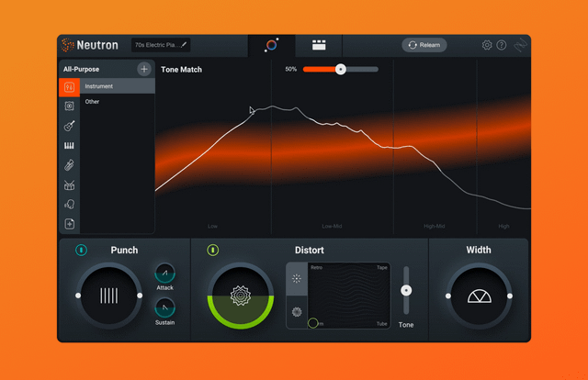Add a new target with plus button

point(144,69)
